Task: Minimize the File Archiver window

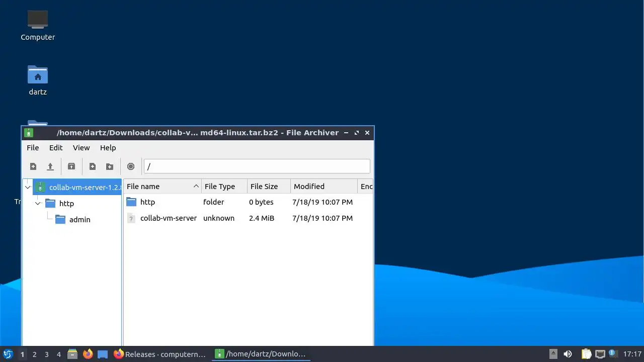Action: [346, 133]
